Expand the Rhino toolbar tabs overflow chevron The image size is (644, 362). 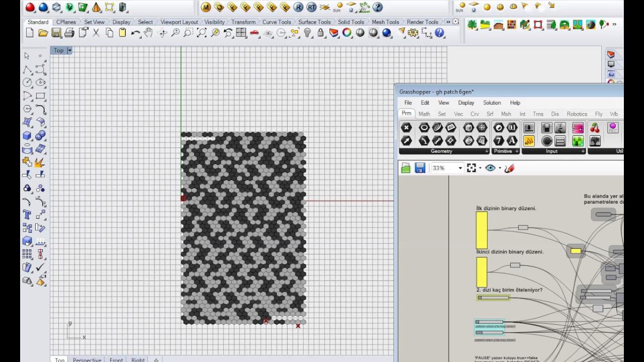(x=448, y=22)
